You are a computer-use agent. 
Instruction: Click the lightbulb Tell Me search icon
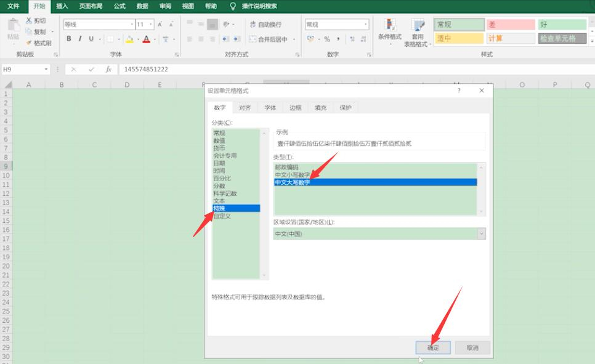coord(233,6)
